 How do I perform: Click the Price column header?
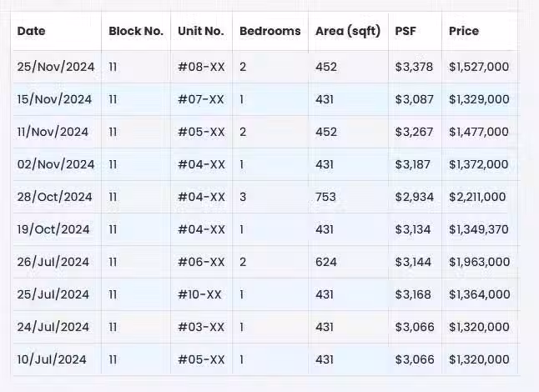(464, 31)
